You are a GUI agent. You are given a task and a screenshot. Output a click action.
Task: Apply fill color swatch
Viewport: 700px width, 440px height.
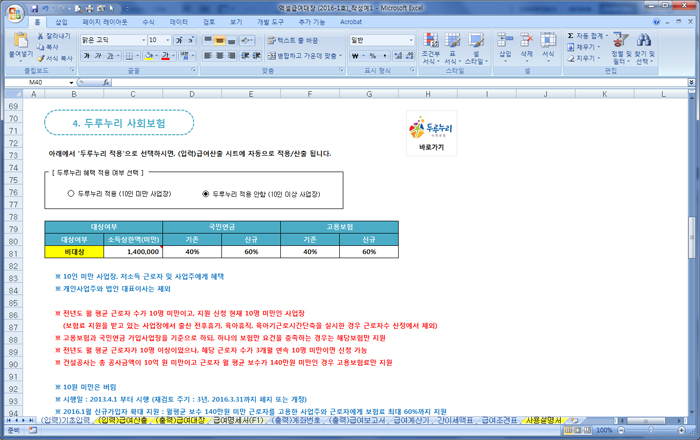click(149, 56)
